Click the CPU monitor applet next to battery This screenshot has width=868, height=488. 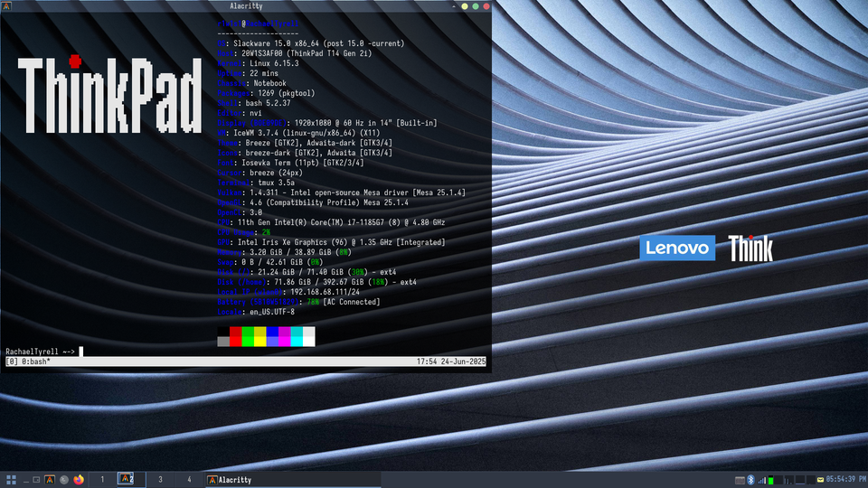(778, 480)
